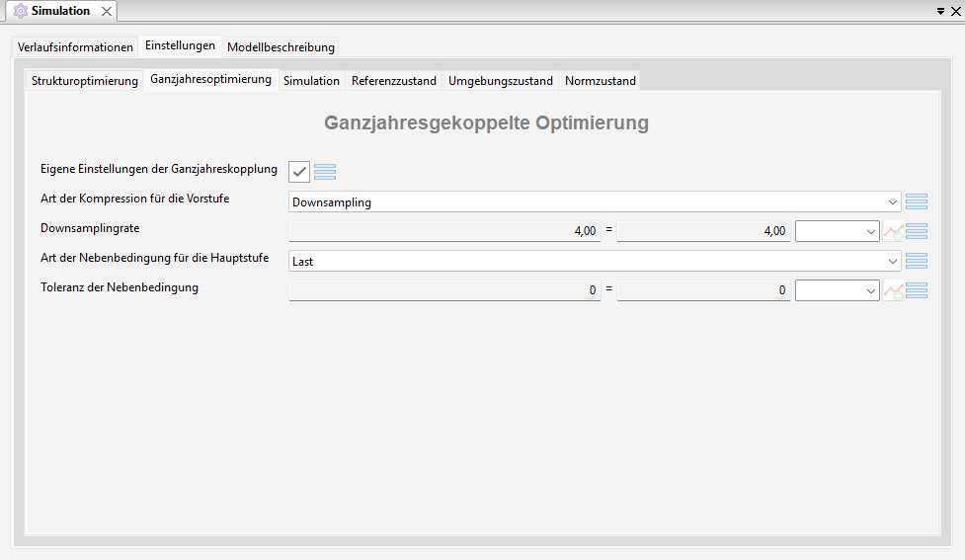Click list icon for Art der Kompression row
965x560 pixels.
pyautogui.click(x=916, y=201)
